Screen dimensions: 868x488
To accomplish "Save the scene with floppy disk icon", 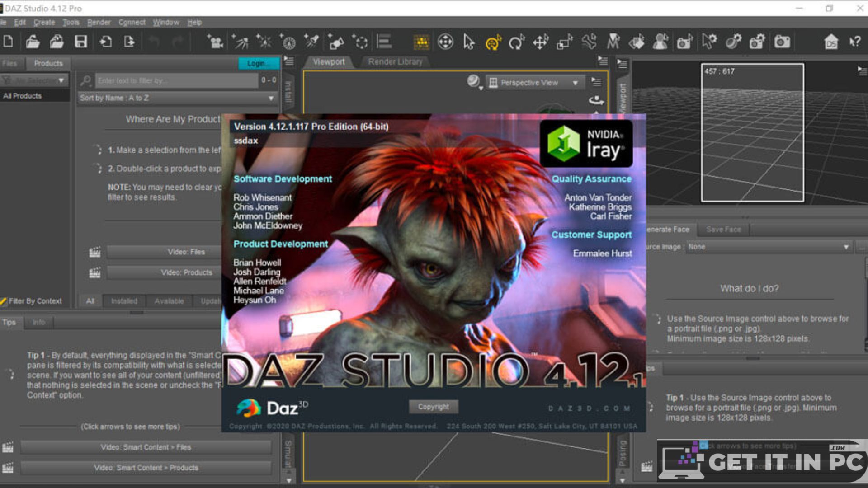I will pyautogui.click(x=81, y=42).
